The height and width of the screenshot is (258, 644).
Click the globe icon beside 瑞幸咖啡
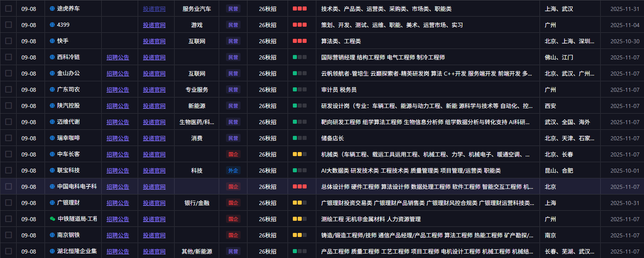[x=52, y=138]
